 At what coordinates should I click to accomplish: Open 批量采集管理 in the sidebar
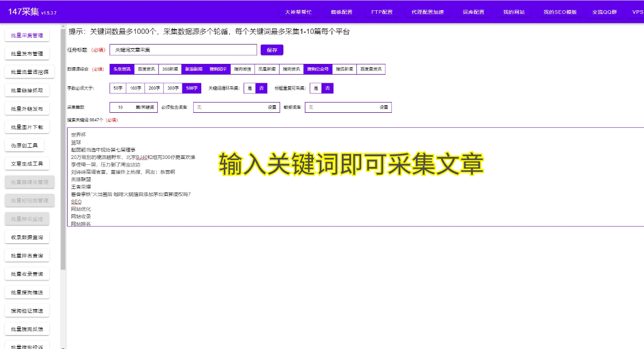coord(27,34)
